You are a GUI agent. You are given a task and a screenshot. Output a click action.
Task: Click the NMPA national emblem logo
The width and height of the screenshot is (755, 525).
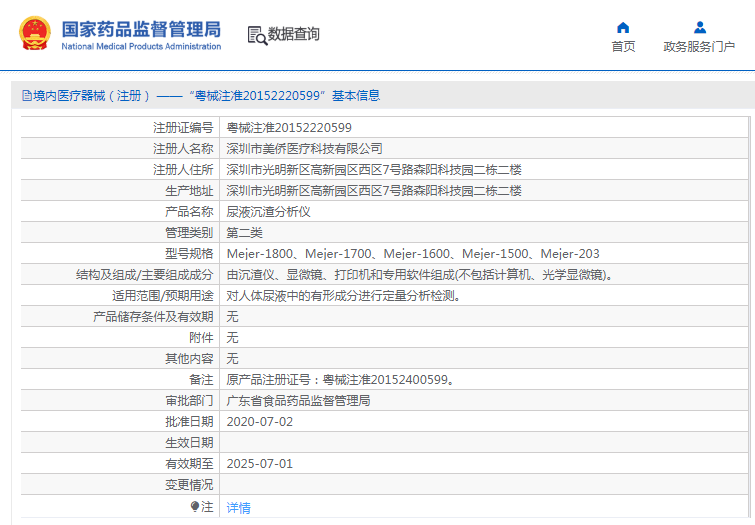(35, 33)
